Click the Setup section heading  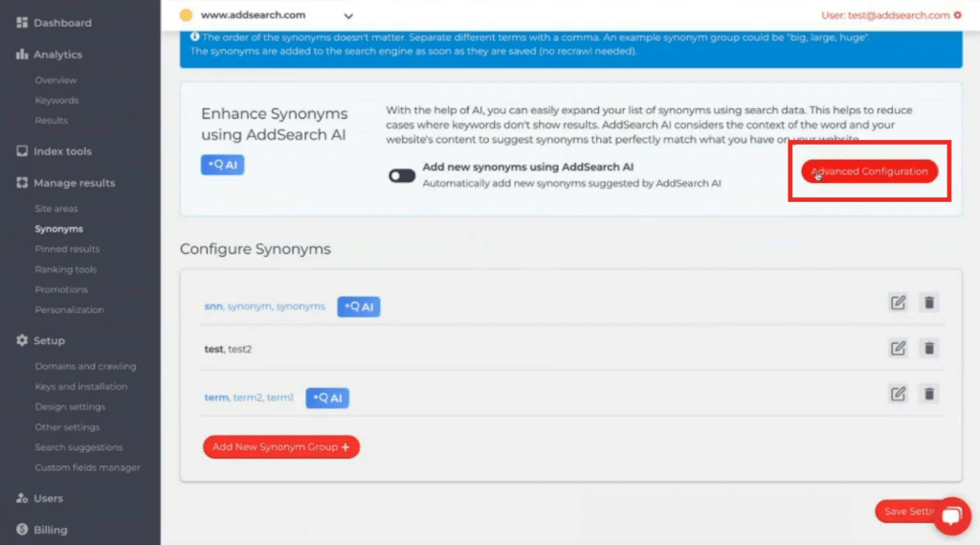50,340
